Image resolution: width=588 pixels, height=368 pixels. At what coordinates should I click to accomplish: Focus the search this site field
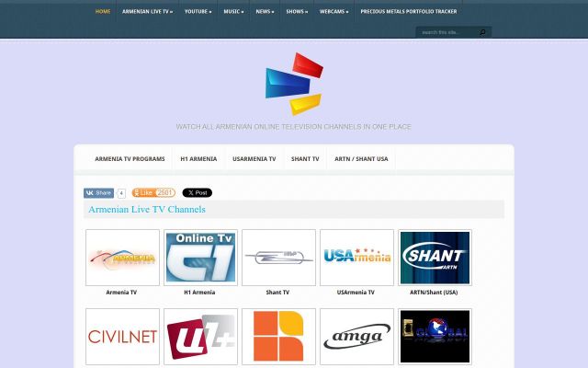coord(448,32)
